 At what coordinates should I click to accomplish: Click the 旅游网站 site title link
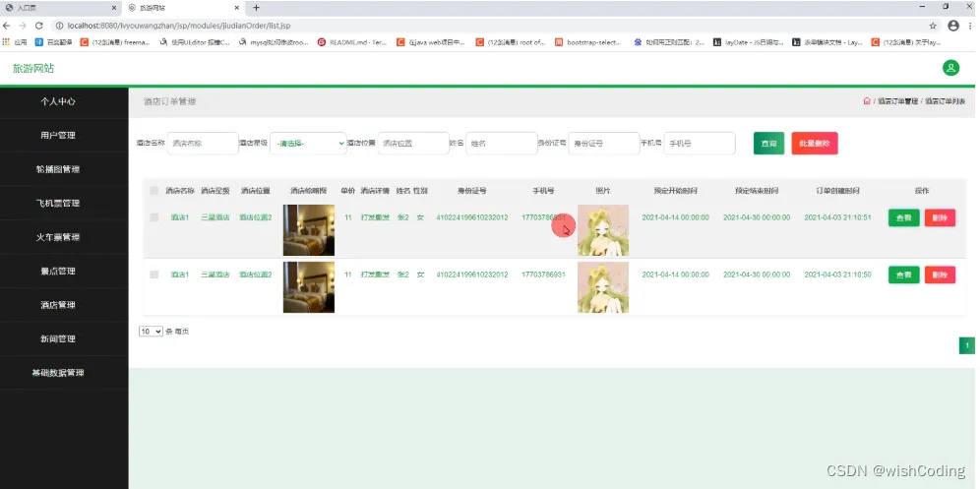tap(33, 68)
